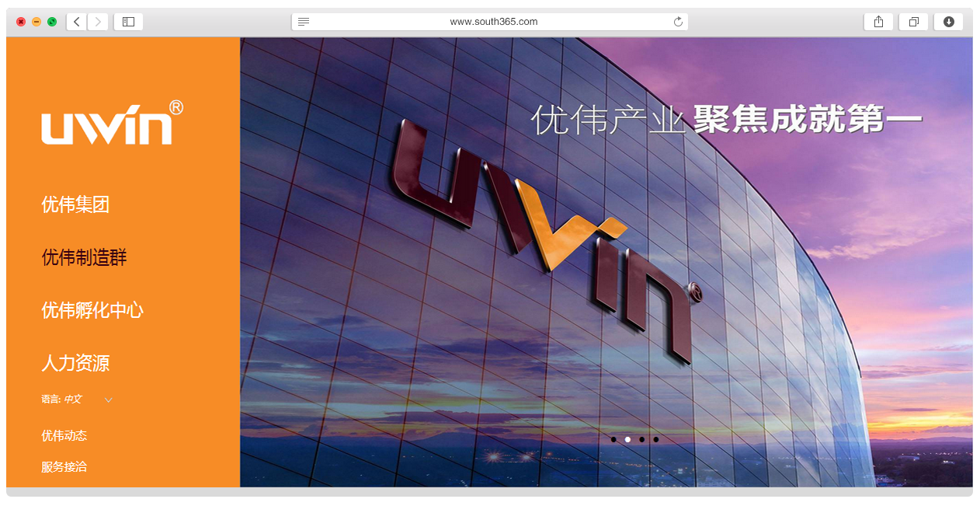Viewport: 980px width, 506px height.
Task: Select the second carousel dot
Action: click(627, 440)
